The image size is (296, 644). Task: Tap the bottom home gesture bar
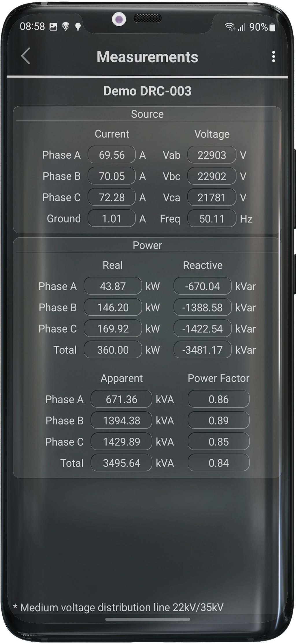(147, 619)
